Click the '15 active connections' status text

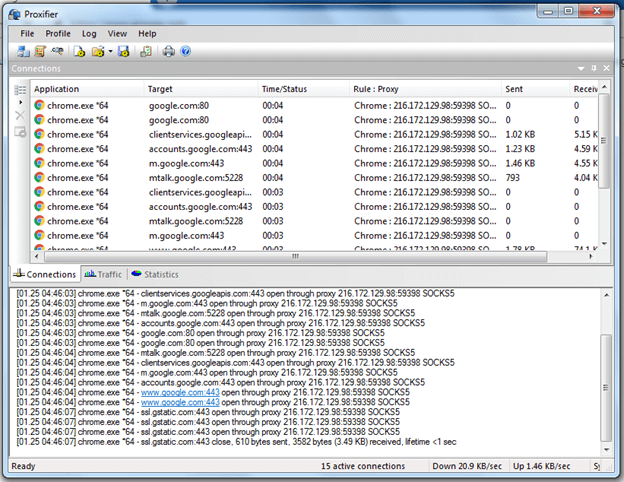point(363,466)
